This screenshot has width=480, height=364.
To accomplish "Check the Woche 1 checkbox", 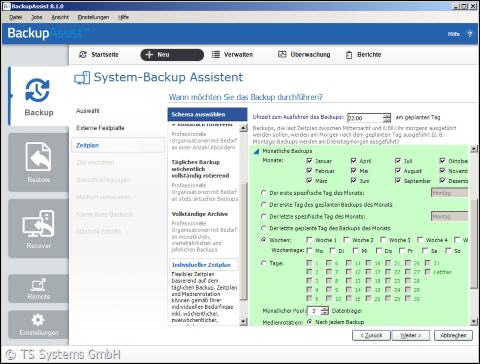I will coord(309,240).
